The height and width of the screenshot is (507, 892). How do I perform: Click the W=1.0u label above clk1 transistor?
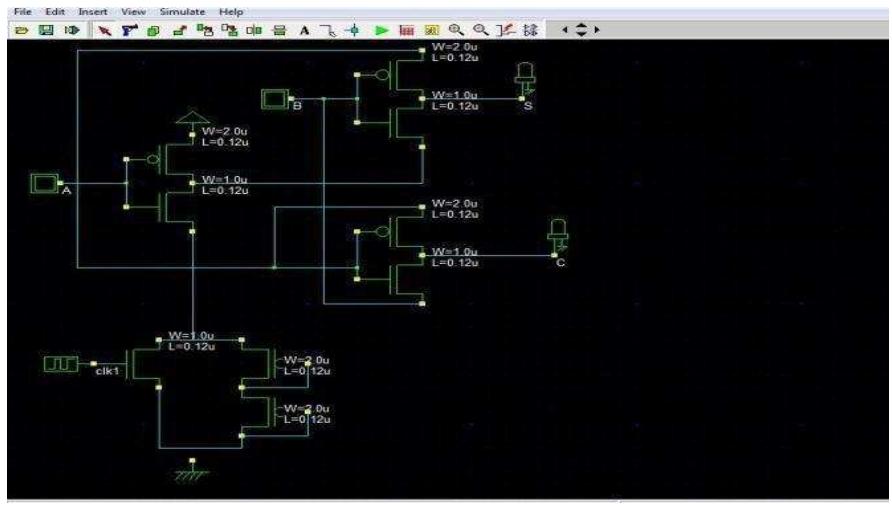click(x=191, y=335)
